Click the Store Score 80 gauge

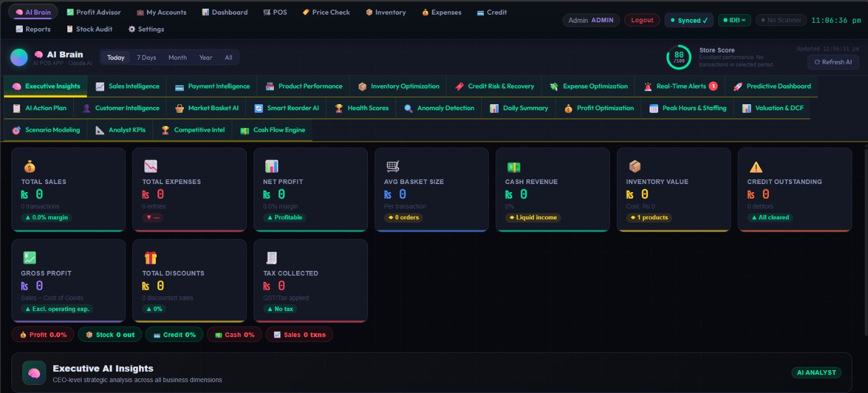point(679,57)
